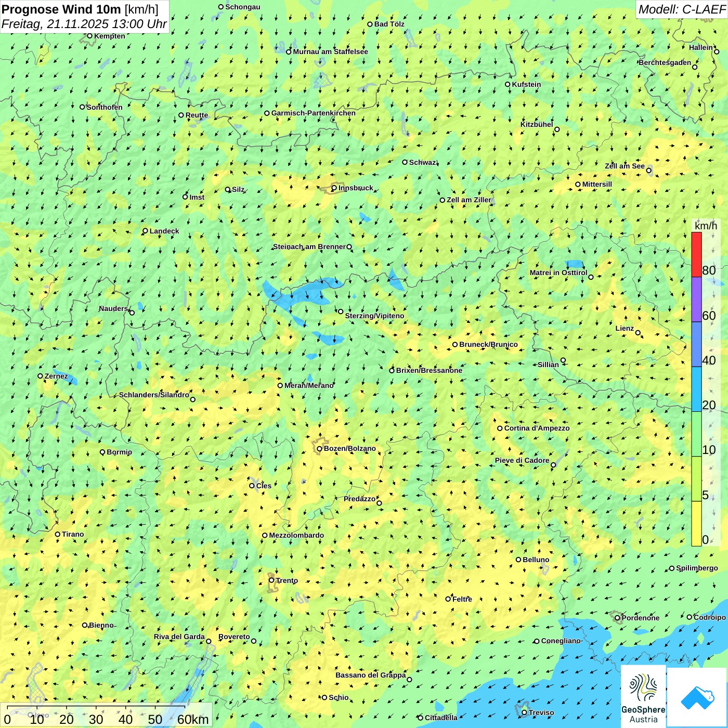The image size is (728, 728).
Task: Click the 'Conegliano' label
Action: [x=561, y=641]
